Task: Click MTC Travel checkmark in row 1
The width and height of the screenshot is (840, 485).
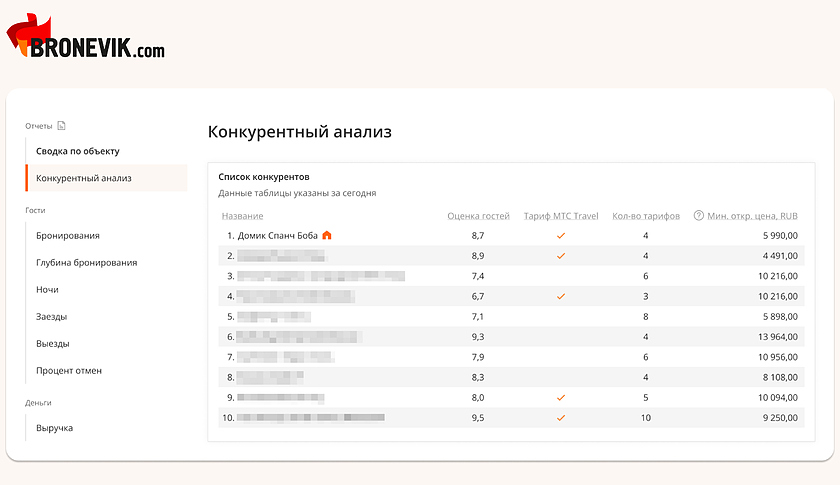Action: click(x=561, y=236)
